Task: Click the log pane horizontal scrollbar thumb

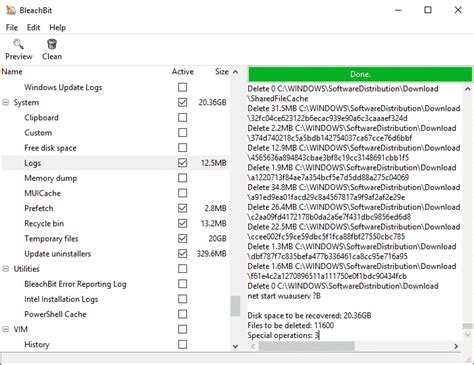Action: (x=307, y=346)
